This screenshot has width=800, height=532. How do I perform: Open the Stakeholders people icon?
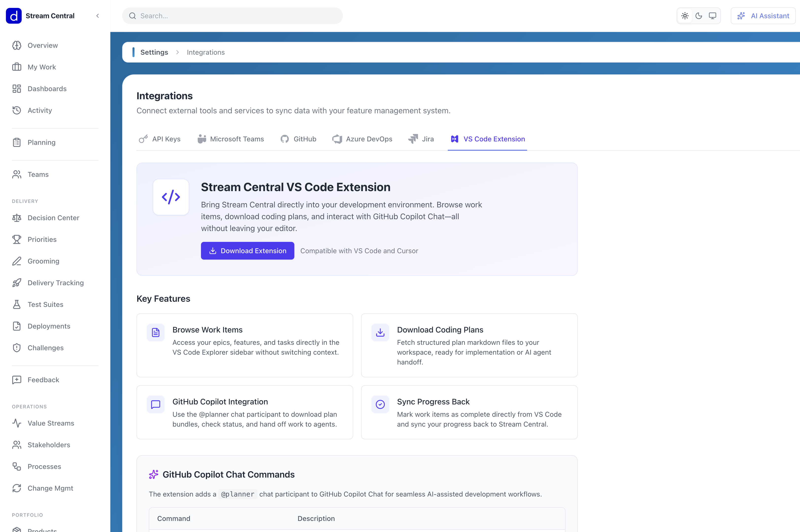click(17, 445)
